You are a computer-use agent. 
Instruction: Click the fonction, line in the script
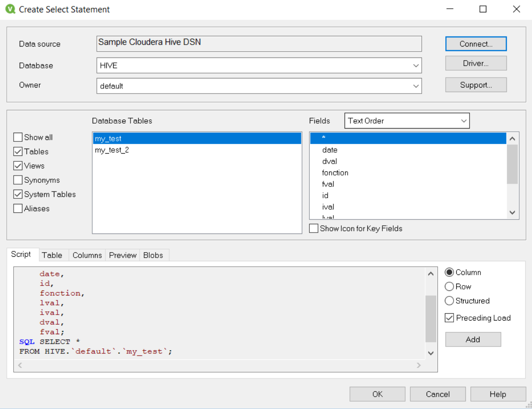point(62,293)
